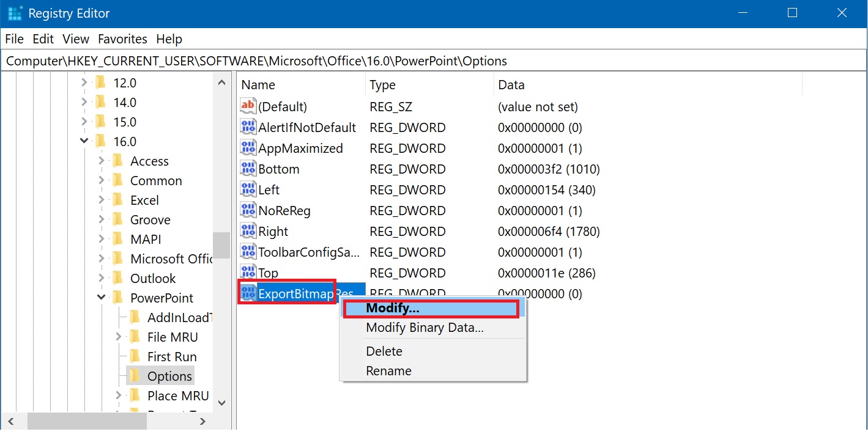Choose Modify... from the context menu
Viewport: 868px width, 437px height.
coord(392,309)
